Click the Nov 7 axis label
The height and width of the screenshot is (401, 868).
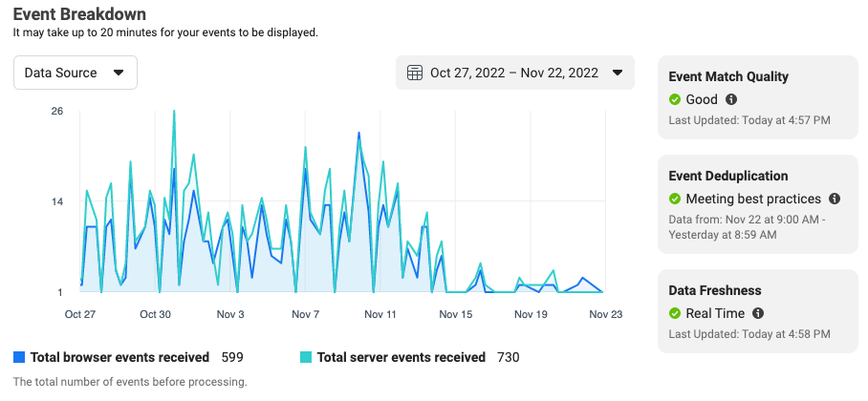[306, 314]
